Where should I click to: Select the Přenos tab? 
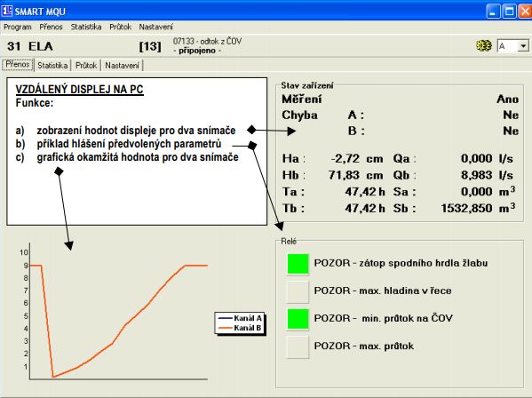point(18,65)
